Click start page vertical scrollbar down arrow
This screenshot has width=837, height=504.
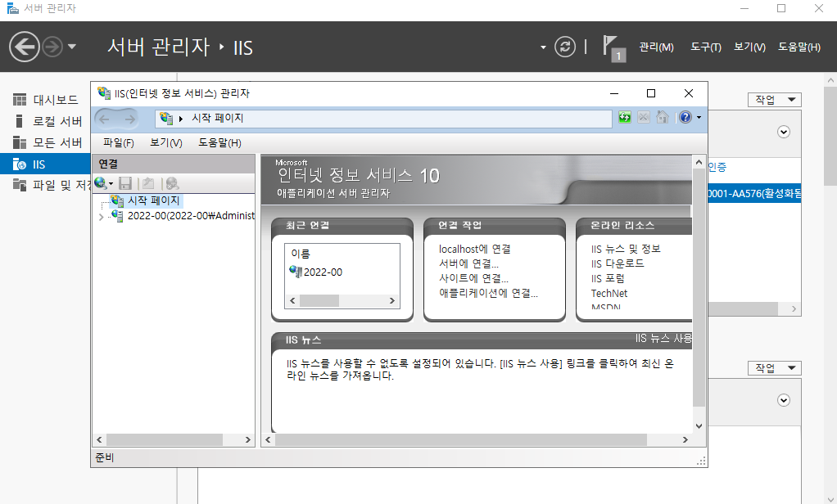[699, 426]
